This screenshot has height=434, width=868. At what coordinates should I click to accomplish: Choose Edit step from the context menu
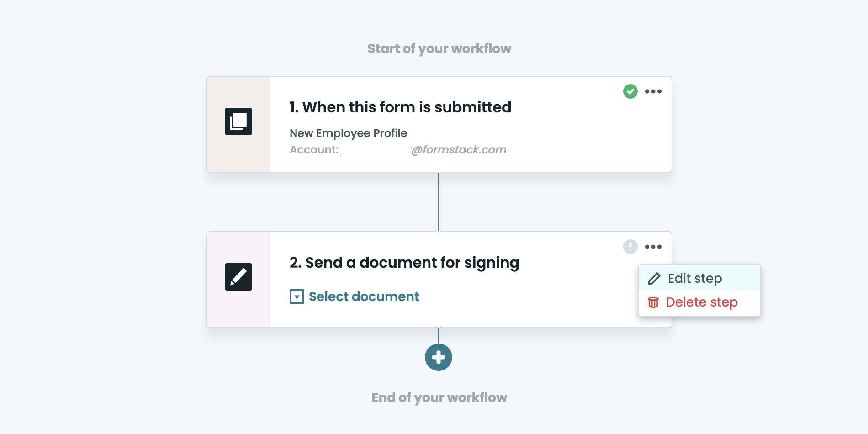click(x=695, y=278)
